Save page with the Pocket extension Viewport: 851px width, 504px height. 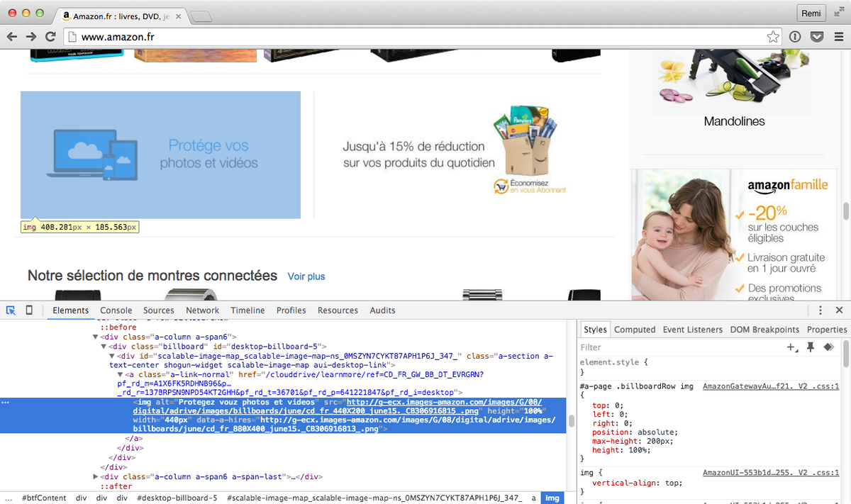point(816,37)
